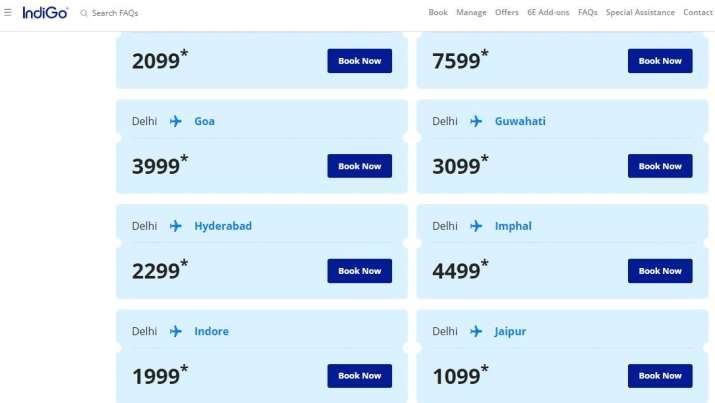This screenshot has width=715, height=403.
Task: Click the airplane icon on Delhi–Imphal card
Action: pyautogui.click(x=476, y=226)
